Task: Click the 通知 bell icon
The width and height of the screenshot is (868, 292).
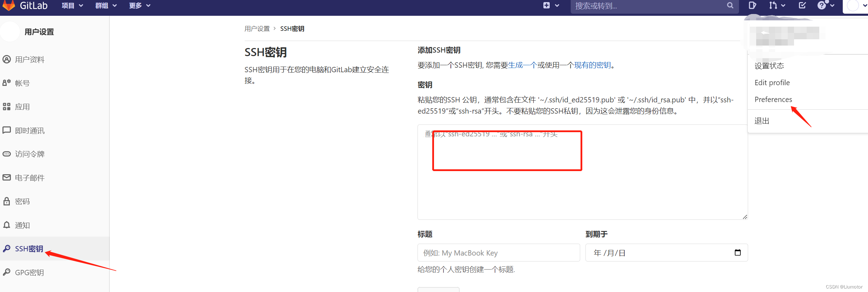Action: [x=7, y=225]
